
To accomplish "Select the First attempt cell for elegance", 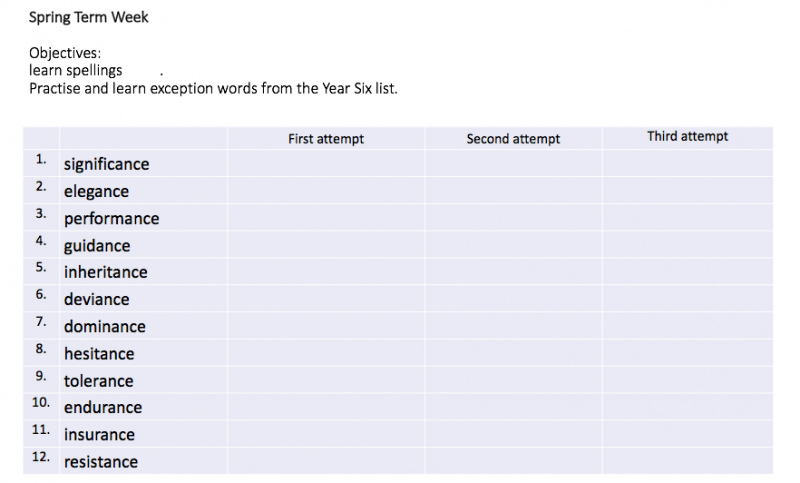I will (x=326, y=190).
